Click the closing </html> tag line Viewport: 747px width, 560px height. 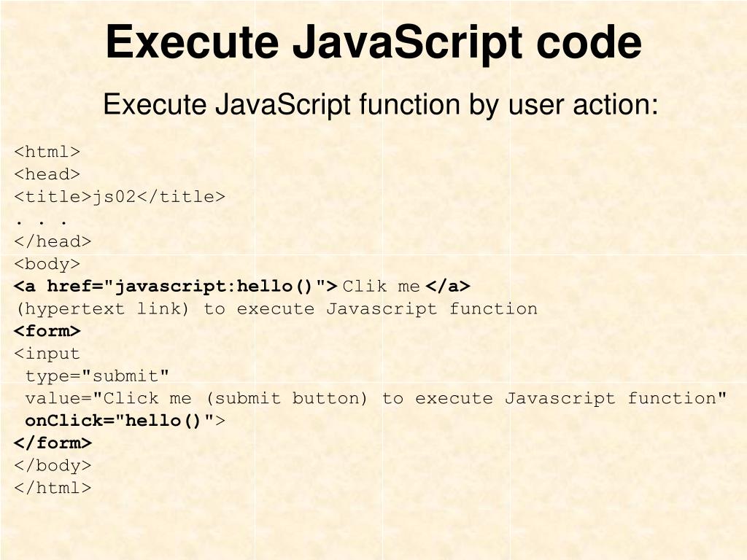pos(53,488)
